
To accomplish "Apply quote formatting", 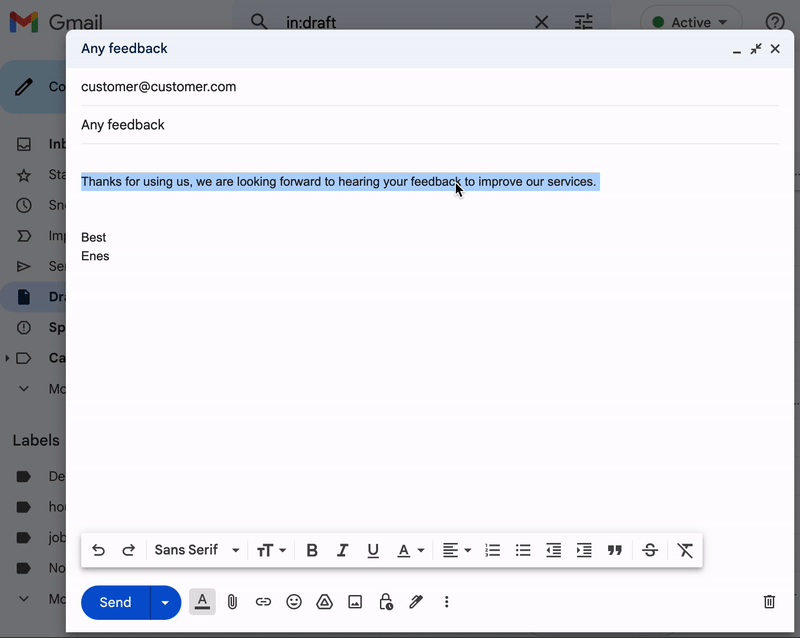I will click(x=615, y=550).
